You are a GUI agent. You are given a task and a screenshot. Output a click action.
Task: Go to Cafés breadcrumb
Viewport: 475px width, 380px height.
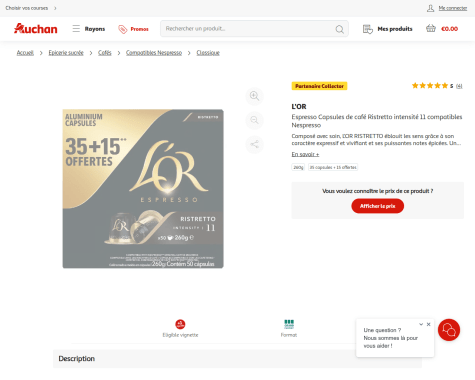(105, 53)
